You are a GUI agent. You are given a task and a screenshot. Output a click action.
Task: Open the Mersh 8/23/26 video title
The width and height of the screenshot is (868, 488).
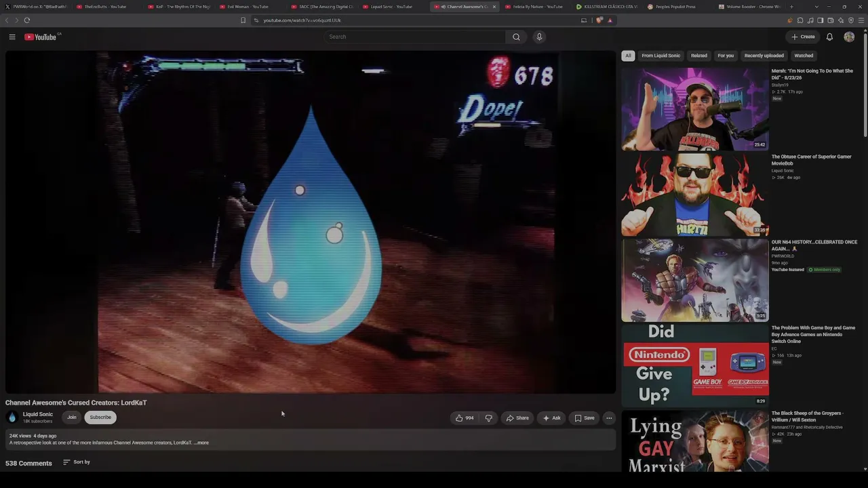point(812,74)
